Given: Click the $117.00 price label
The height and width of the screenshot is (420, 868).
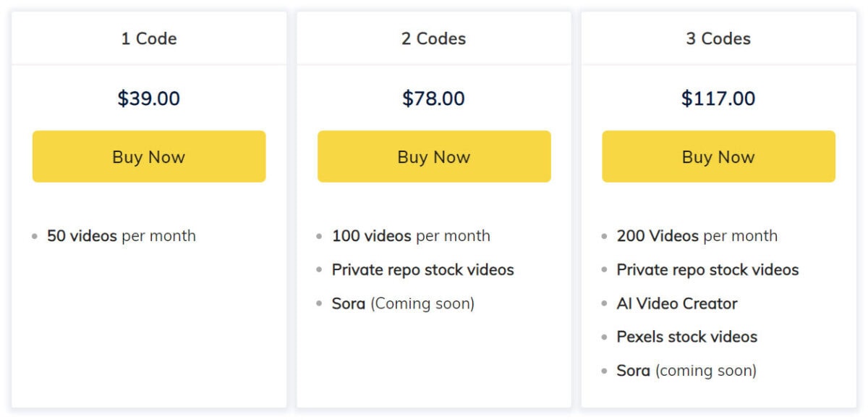Looking at the screenshot, I should 718,98.
